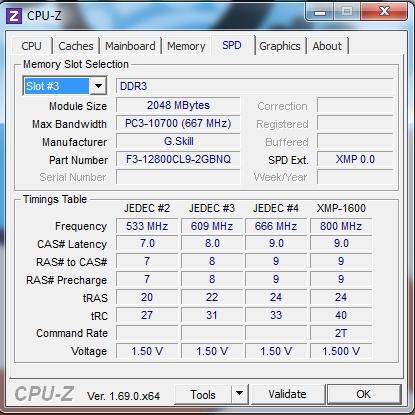Click the empty Week/Year field
415x415 pixels.
[x=355, y=177]
